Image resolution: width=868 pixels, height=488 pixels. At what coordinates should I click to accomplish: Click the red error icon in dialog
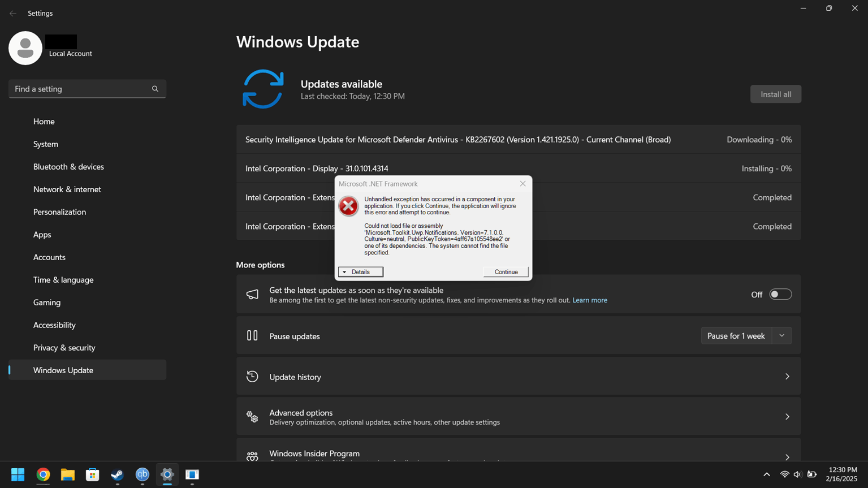[348, 206]
